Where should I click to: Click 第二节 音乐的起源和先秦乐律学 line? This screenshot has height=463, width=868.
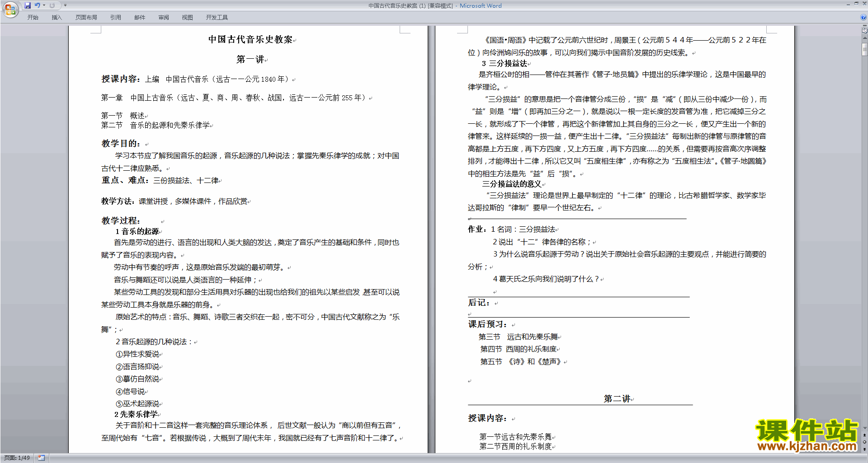(156, 125)
